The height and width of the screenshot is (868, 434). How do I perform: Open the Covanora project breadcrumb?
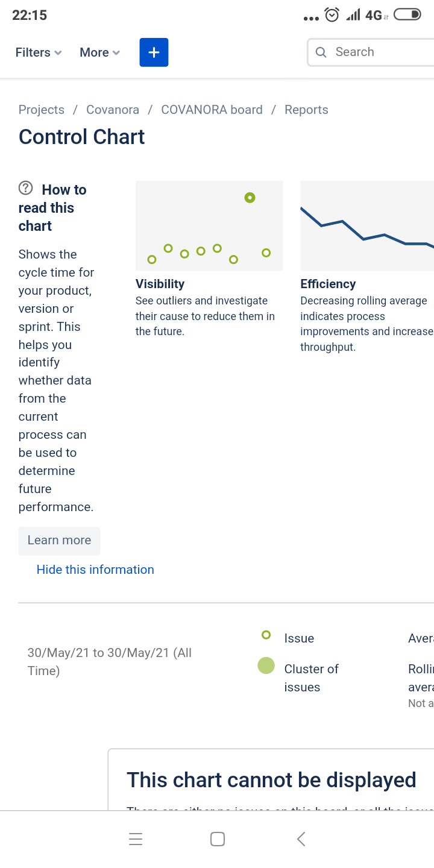coord(113,110)
